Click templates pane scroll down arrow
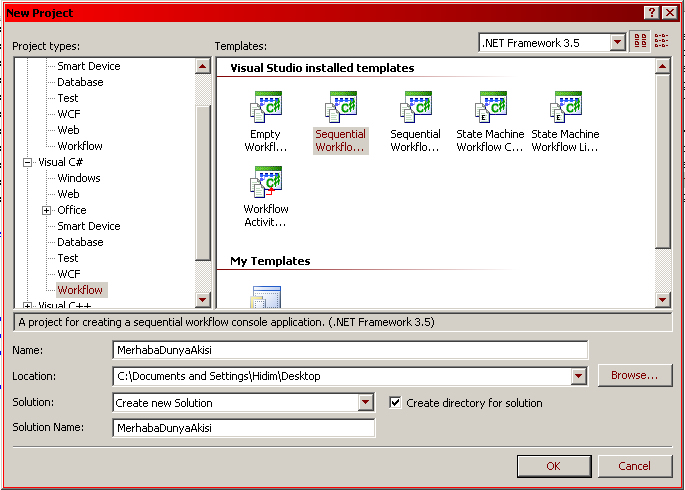 tap(663, 300)
